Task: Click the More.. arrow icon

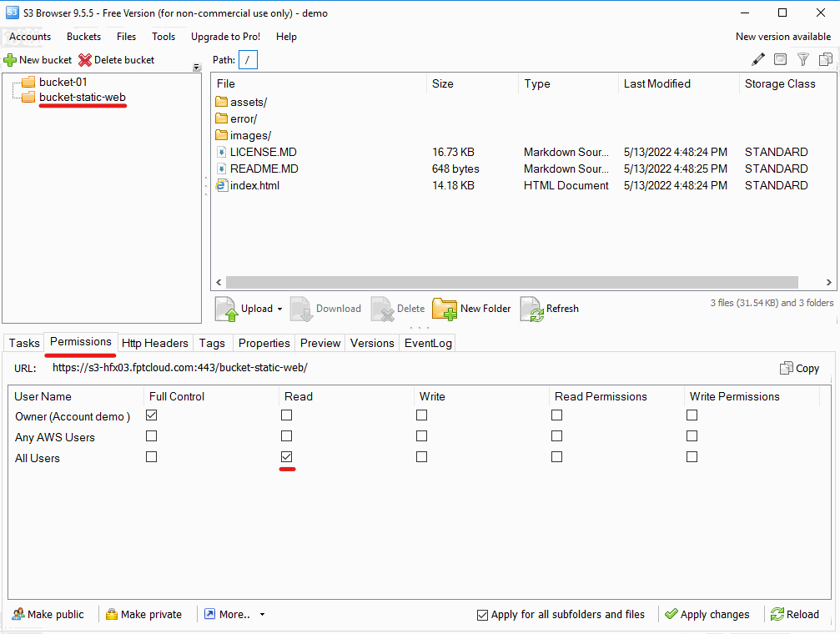Action: click(209, 614)
